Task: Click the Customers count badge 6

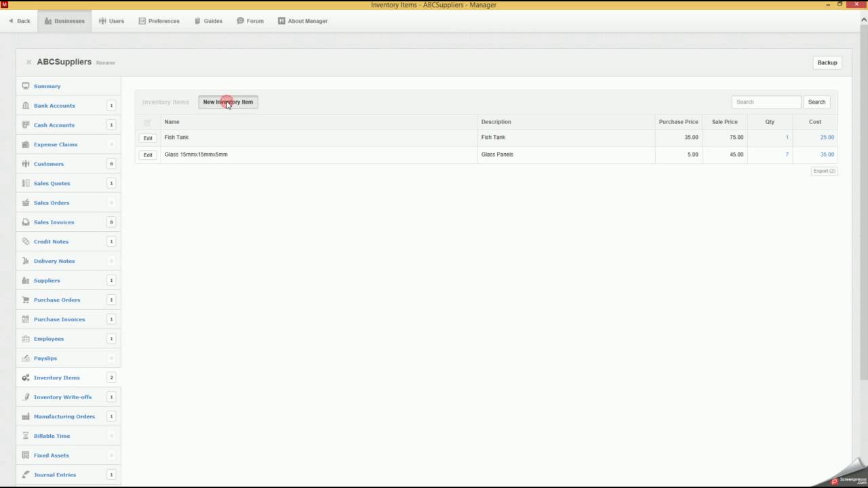Action: (111, 164)
